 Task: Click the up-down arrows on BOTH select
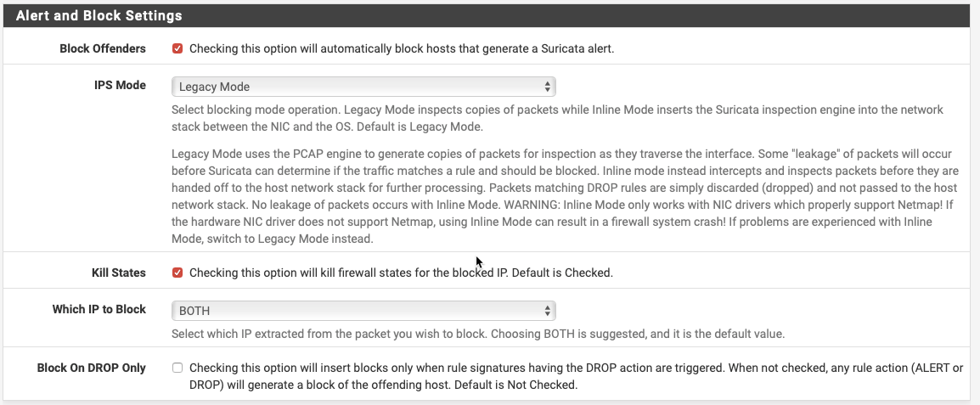pyautogui.click(x=548, y=311)
